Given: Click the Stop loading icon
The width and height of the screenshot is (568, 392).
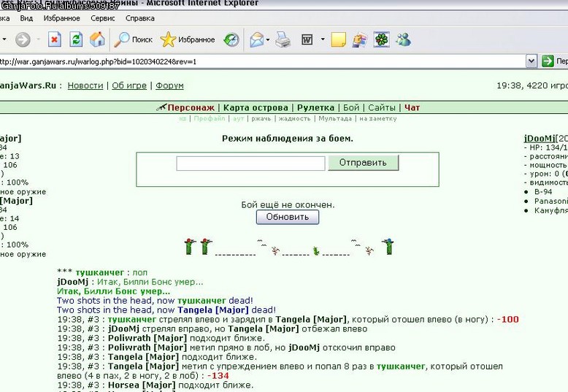Looking at the screenshot, I should pos(54,39).
